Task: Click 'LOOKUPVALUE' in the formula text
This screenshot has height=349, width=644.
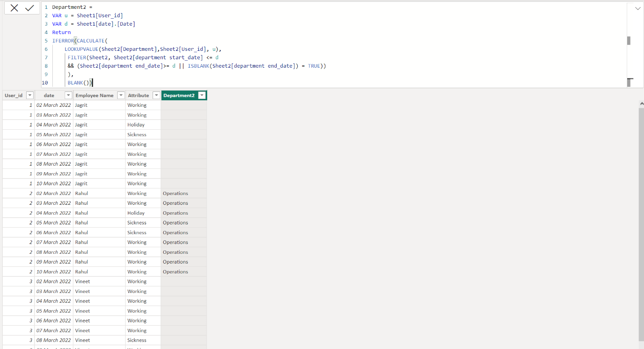Action: coord(82,49)
